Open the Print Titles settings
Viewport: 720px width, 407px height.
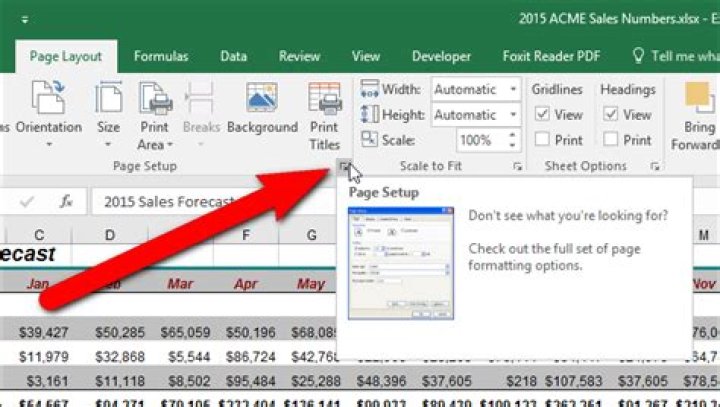(324, 116)
